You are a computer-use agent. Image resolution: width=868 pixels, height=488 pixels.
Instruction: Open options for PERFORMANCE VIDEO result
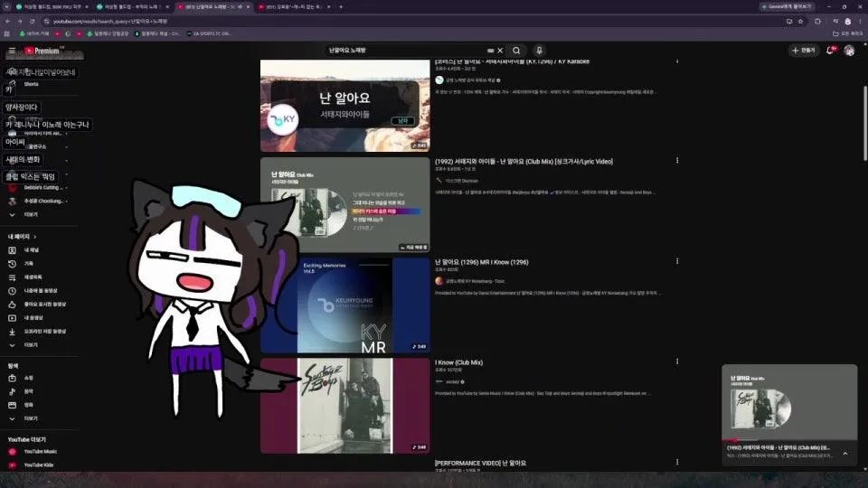(x=677, y=462)
